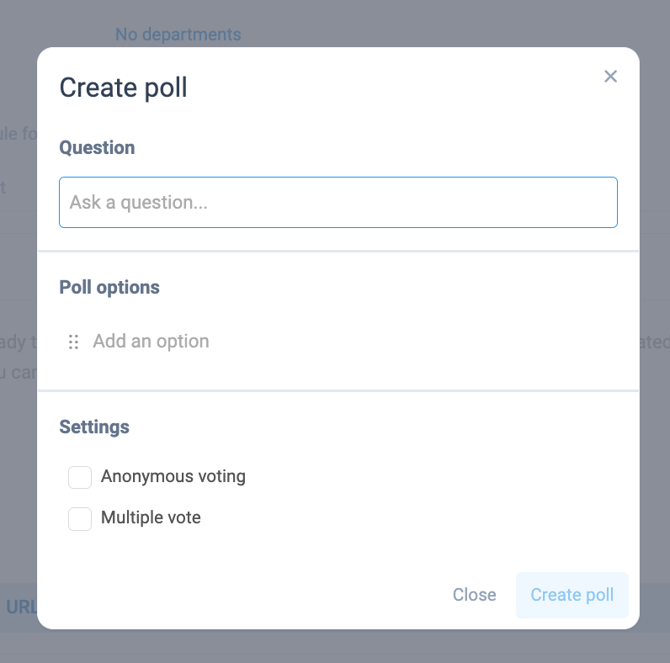Click the divider line above Poll options
Screen dimensions: 670x663
coord(338,251)
